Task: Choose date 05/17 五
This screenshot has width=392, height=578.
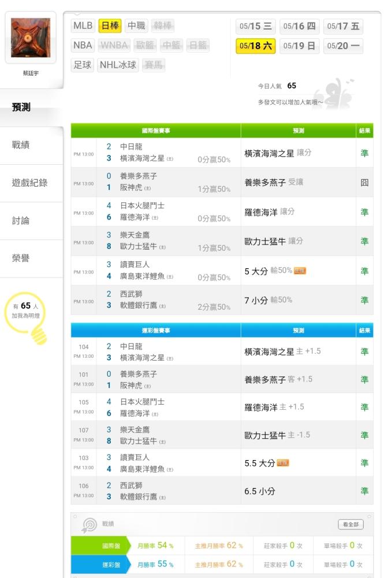Action: [343, 26]
